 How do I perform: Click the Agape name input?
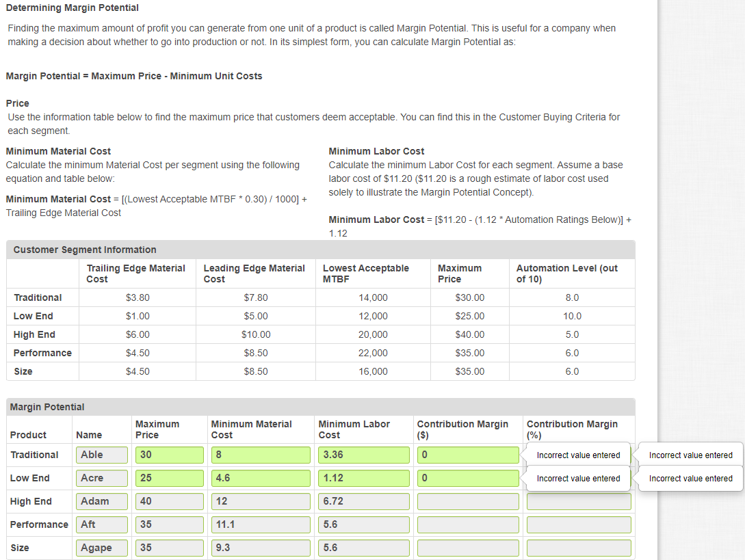coord(101,547)
